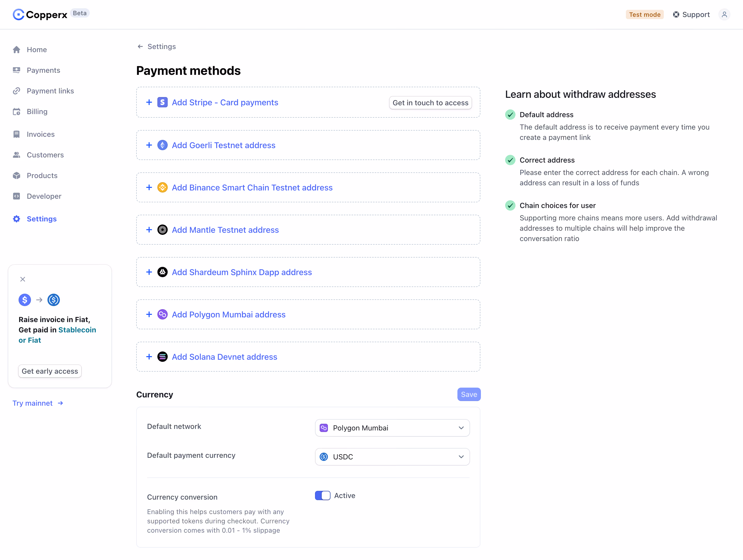This screenshot has width=743, height=560.
Task: Click the Support lifebuoy icon
Action: 676,14
